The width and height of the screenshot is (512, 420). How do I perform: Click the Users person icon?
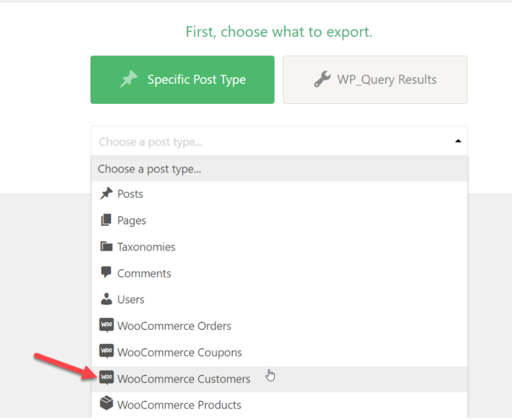pyautogui.click(x=106, y=299)
